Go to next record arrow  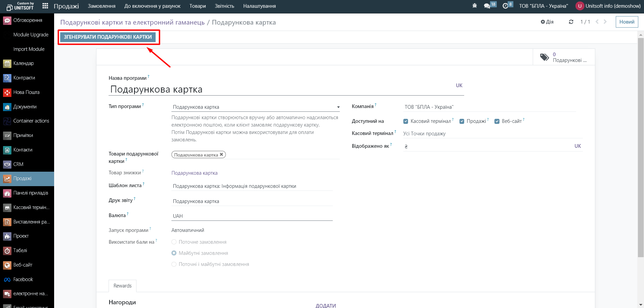(x=605, y=22)
